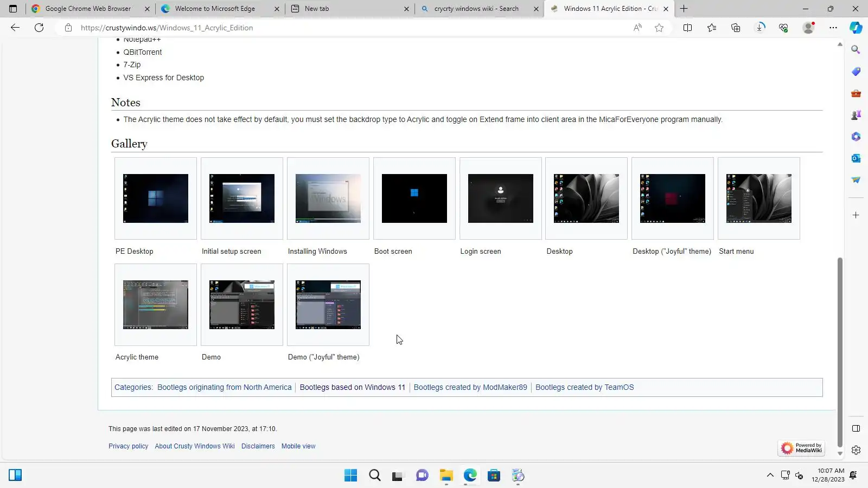Open sidebar Tools briefcase icon
The image size is (868, 488).
pyautogui.click(x=856, y=93)
